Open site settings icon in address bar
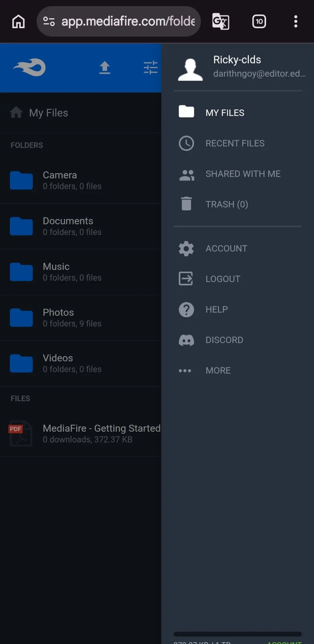 pyautogui.click(x=49, y=21)
